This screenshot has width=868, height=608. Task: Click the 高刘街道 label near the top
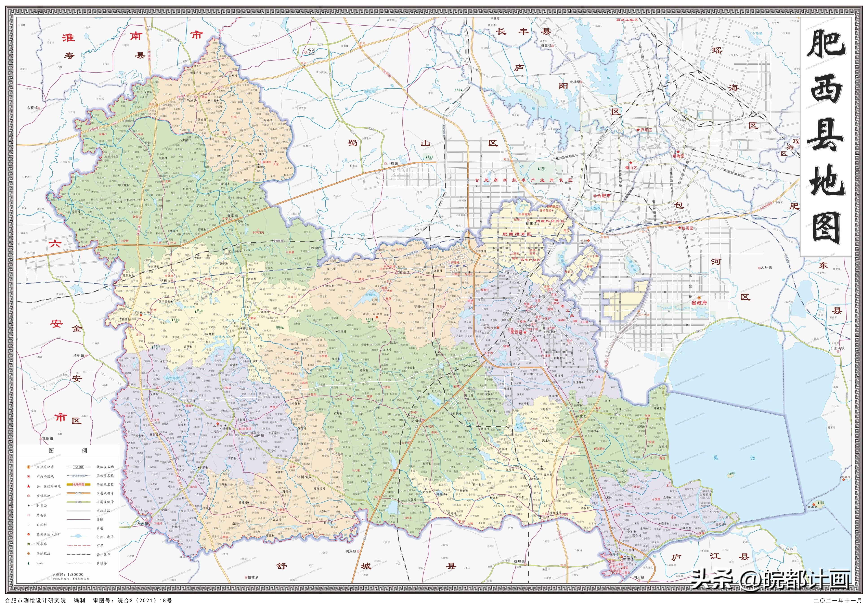click(311, 51)
